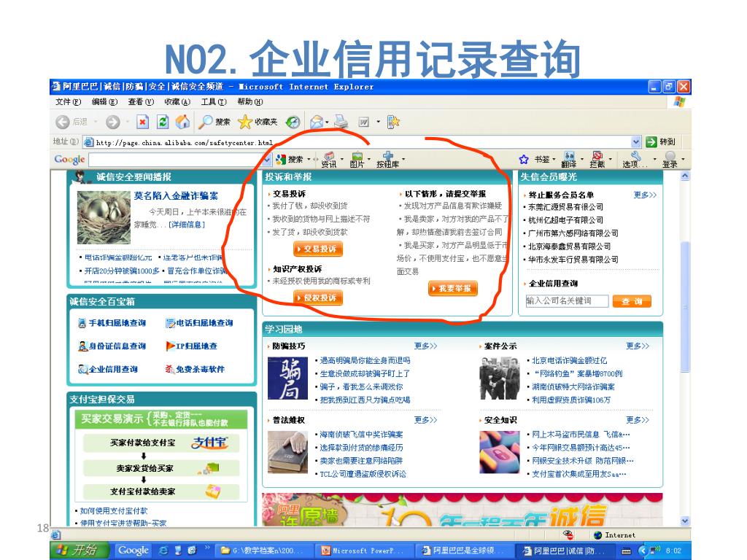Click the Edit with Word icon

point(363,122)
